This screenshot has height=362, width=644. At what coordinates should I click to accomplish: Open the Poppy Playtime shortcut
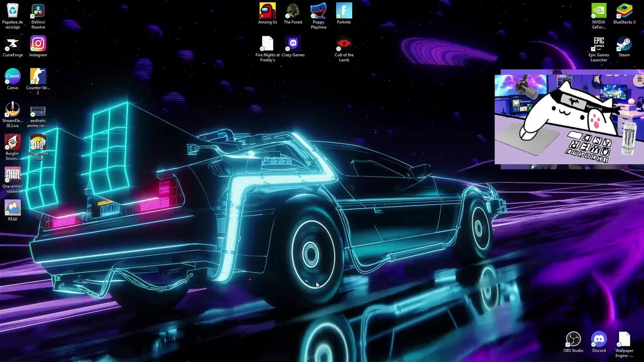coord(318,16)
